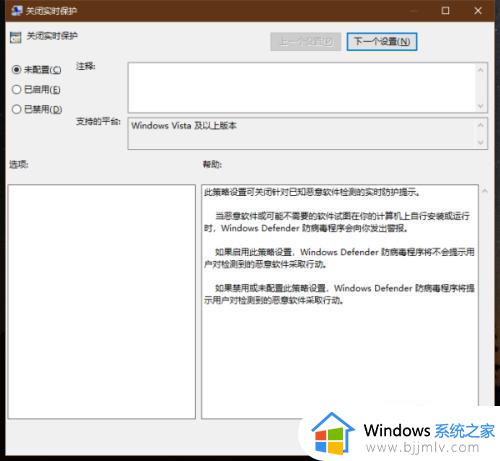Click inside the 注释 comment text box
500x461 pixels.
302,87
